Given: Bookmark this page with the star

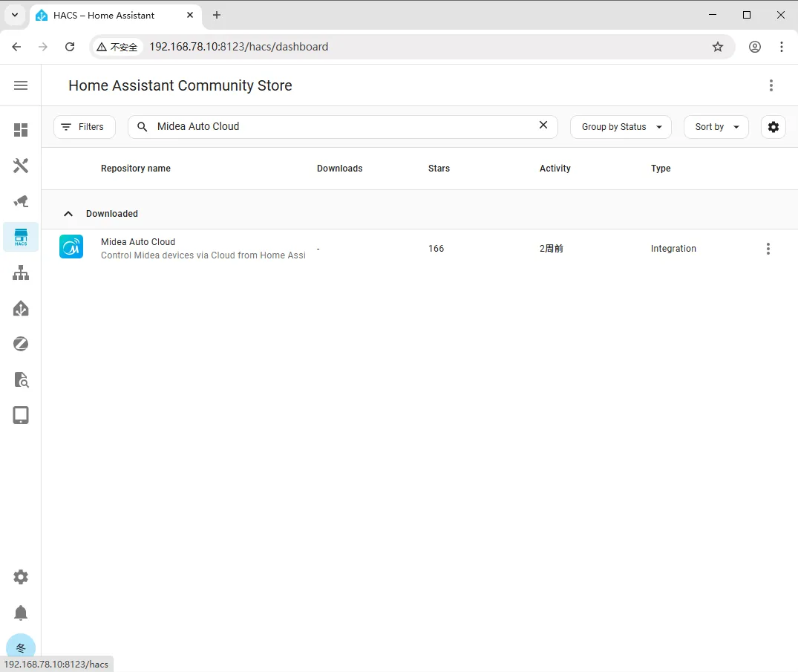Looking at the screenshot, I should point(718,47).
